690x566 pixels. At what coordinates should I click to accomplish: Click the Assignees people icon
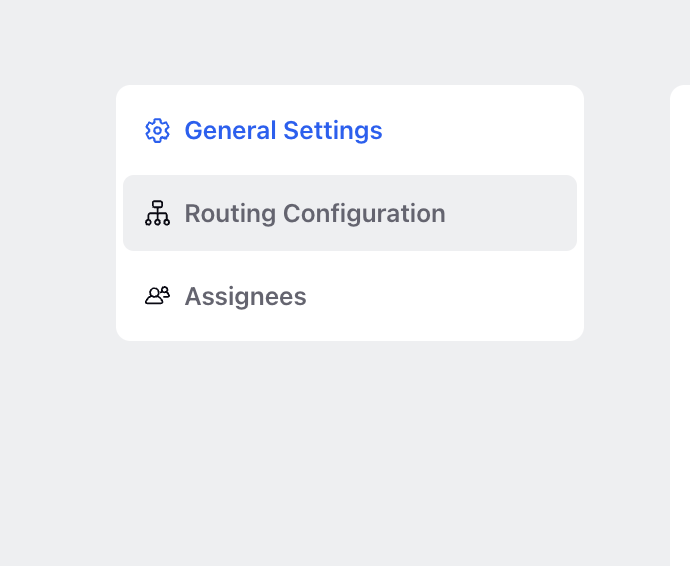click(x=157, y=296)
